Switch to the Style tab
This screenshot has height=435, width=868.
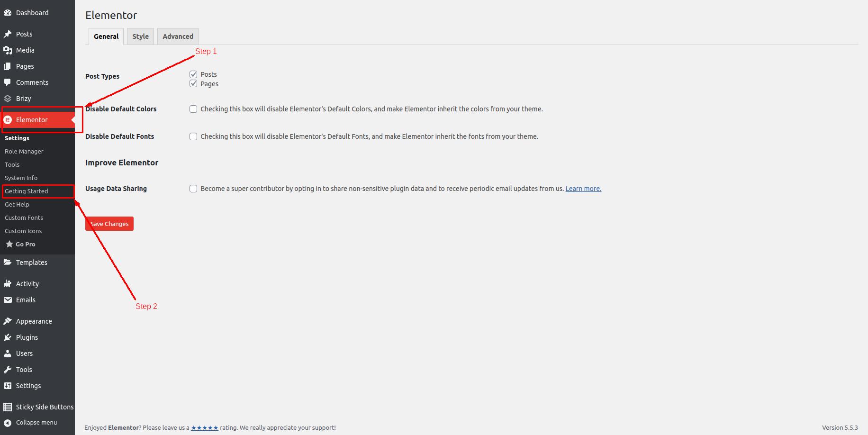pyautogui.click(x=140, y=36)
